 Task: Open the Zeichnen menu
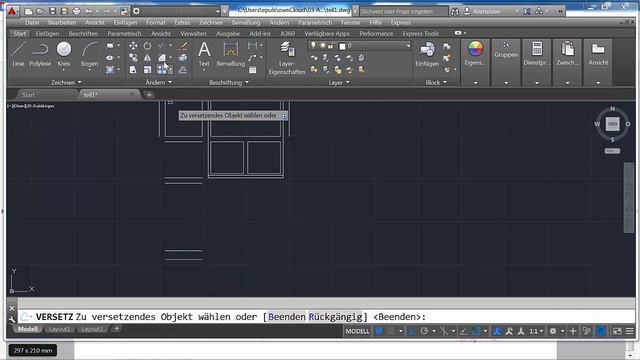tap(211, 22)
